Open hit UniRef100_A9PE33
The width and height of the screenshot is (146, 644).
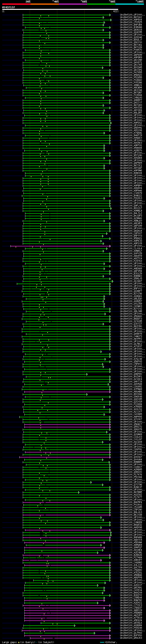[131, 241]
